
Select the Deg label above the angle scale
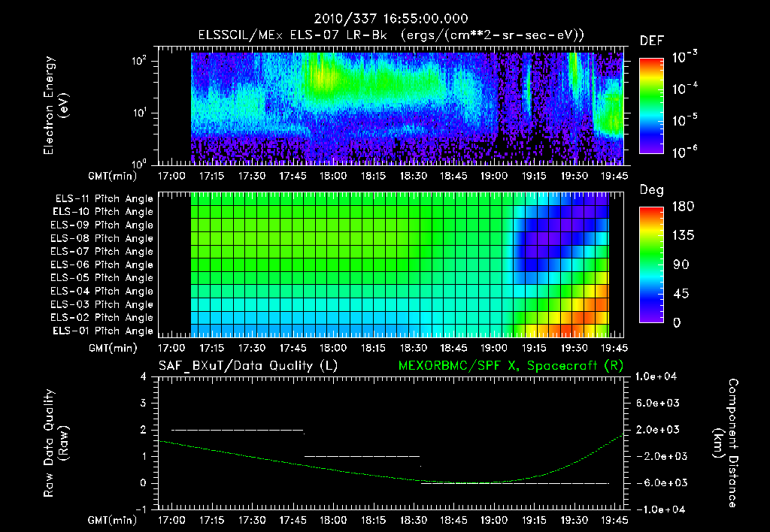point(652,190)
